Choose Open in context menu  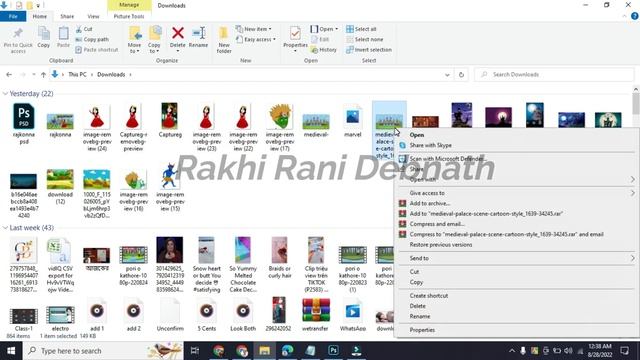click(x=417, y=135)
